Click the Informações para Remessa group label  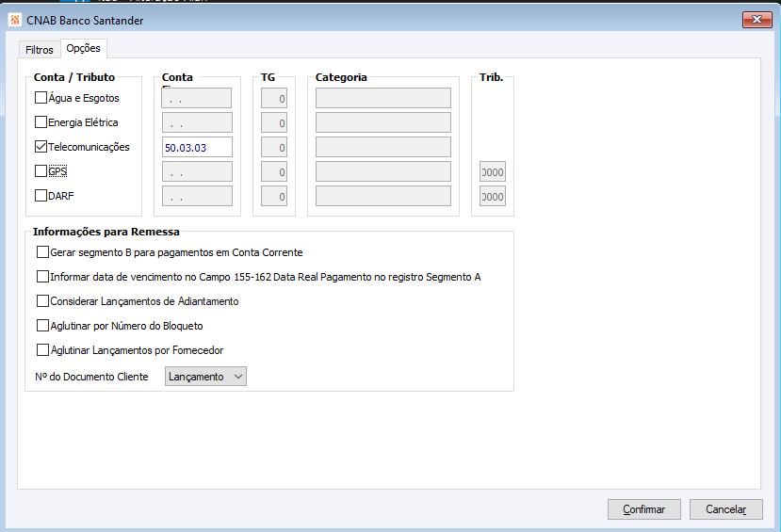coord(106,232)
